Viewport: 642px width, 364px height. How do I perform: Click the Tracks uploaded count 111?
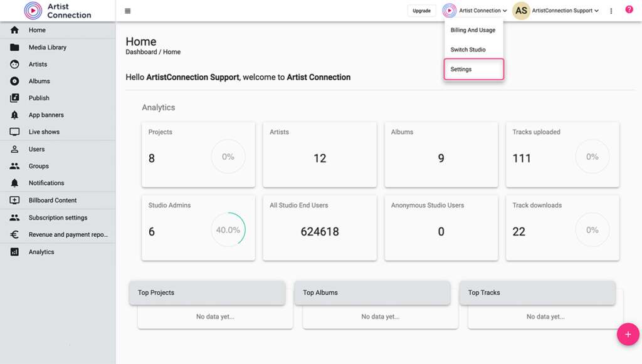coord(522,159)
